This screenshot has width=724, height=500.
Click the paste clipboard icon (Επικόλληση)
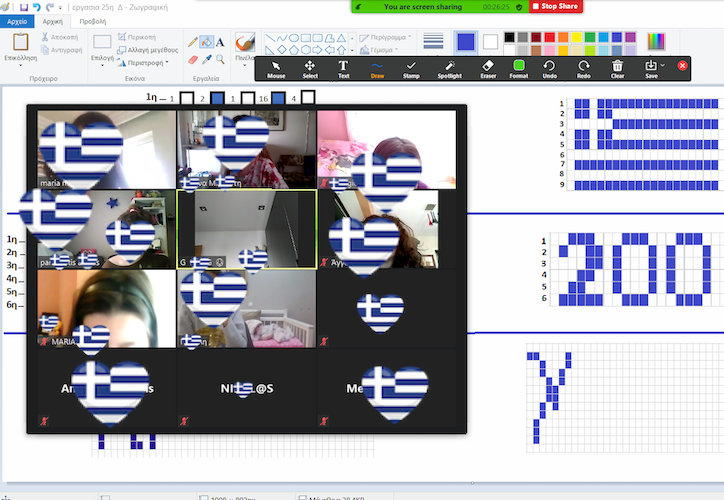(20, 42)
